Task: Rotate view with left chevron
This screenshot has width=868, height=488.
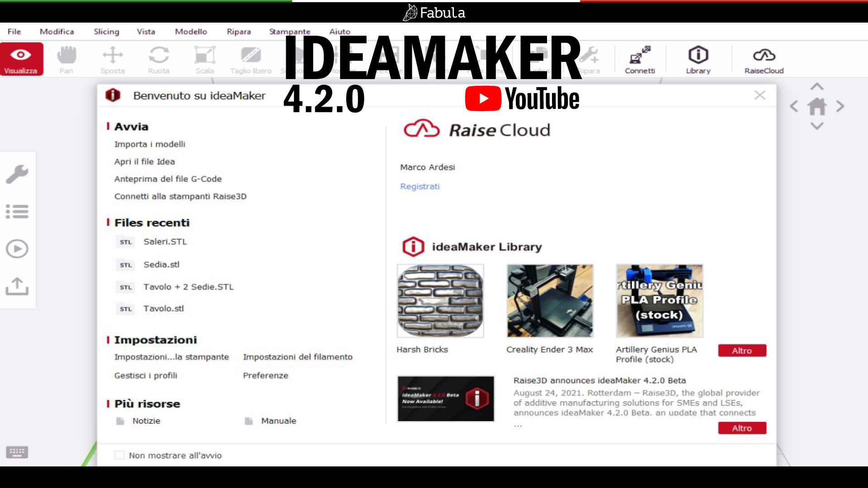Action: (794, 107)
